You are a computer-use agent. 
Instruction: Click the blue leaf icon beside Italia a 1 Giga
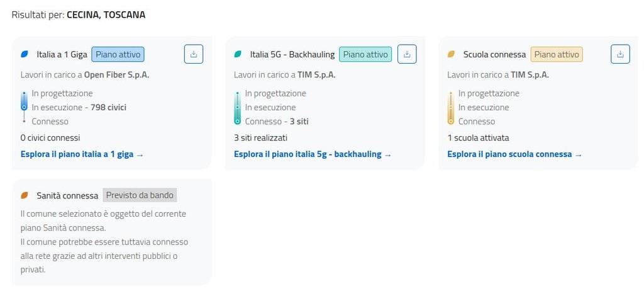click(x=25, y=54)
